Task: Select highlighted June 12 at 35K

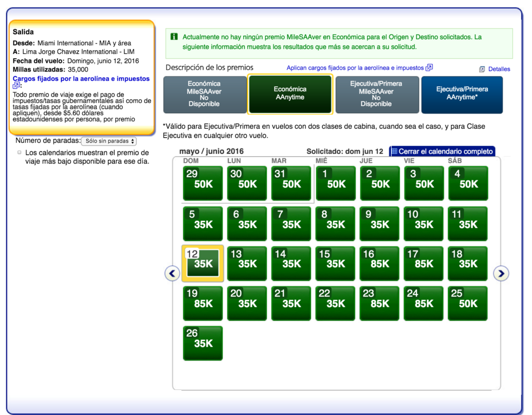Action: tap(203, 263)
